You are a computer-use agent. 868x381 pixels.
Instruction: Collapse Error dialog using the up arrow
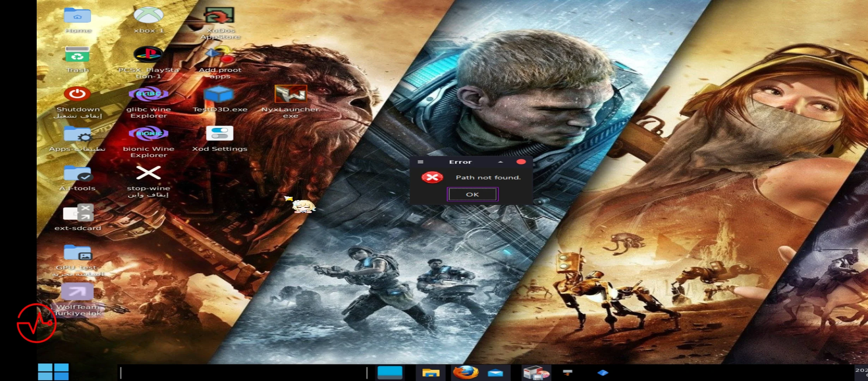[x=500, y=162]
